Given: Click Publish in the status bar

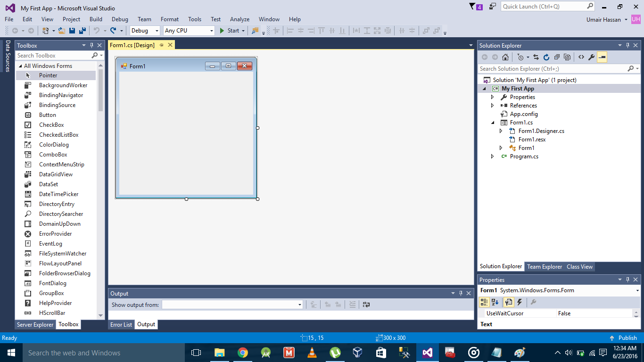Looking at the screenshot, I should [x=627, y=337].
